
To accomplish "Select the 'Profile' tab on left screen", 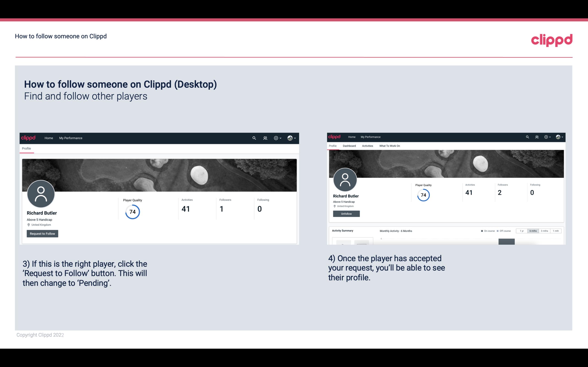I will click(x=26, y=148).
